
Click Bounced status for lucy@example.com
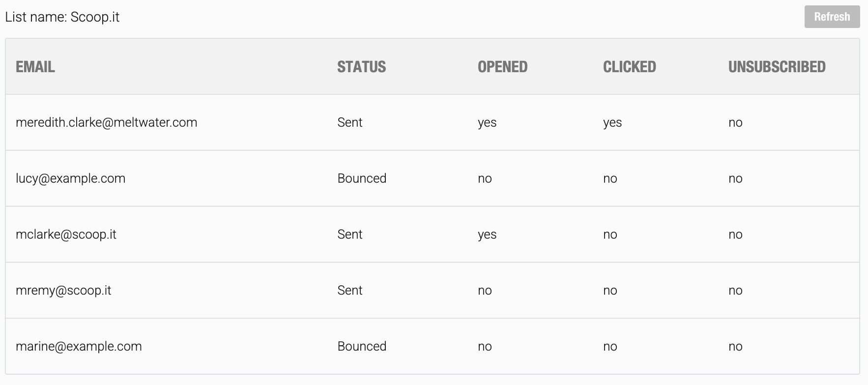[x=362, y=178]
